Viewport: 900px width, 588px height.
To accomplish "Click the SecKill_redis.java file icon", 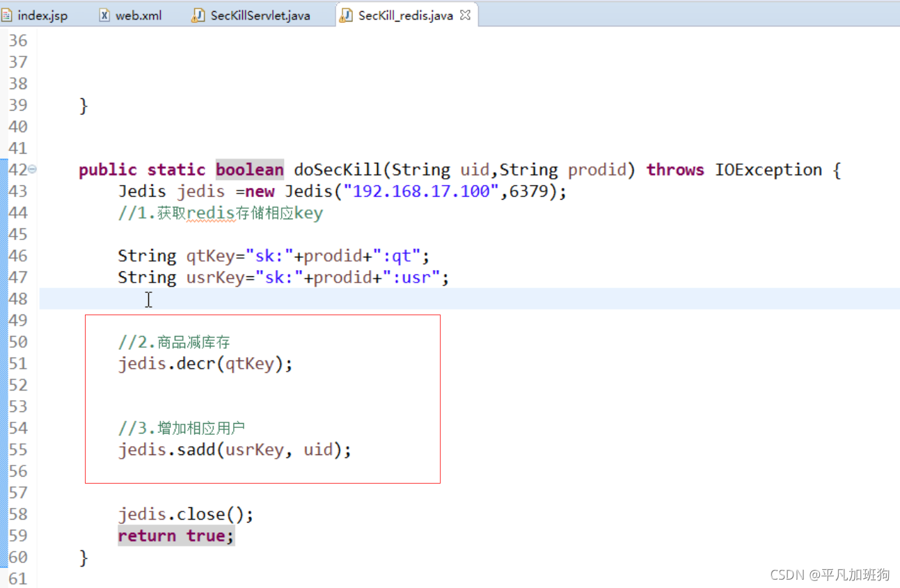I will [346, 15].
